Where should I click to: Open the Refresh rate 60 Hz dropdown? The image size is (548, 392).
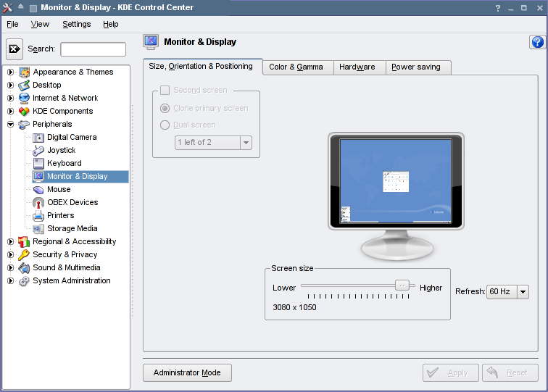pyautogui.click(x=507, y=292)
